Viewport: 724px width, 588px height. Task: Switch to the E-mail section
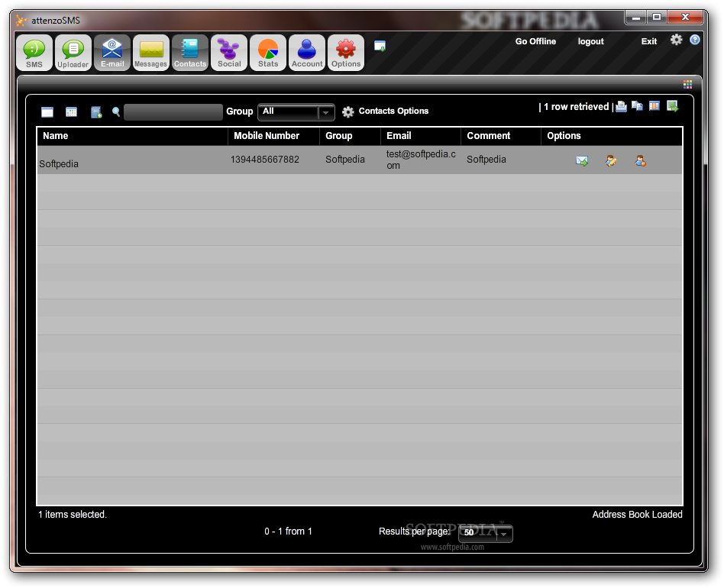click(x=112, y=53)
